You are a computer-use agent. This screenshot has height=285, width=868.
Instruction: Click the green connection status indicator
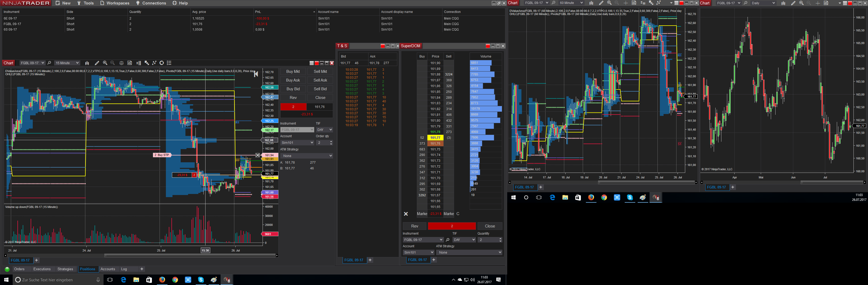7,269
